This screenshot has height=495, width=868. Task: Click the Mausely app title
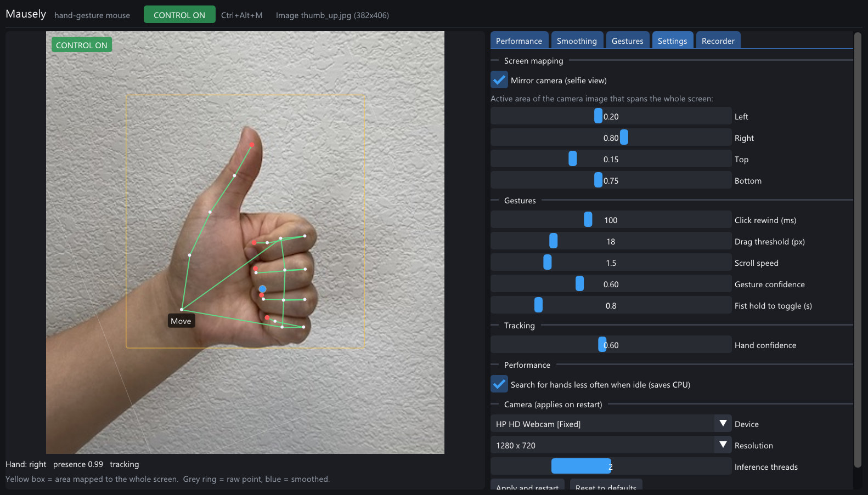26,14
